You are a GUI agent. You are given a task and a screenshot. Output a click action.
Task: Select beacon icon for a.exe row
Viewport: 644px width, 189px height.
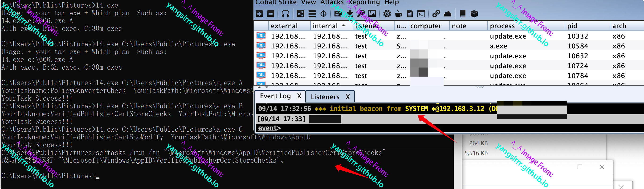click(x=261, y=46)
